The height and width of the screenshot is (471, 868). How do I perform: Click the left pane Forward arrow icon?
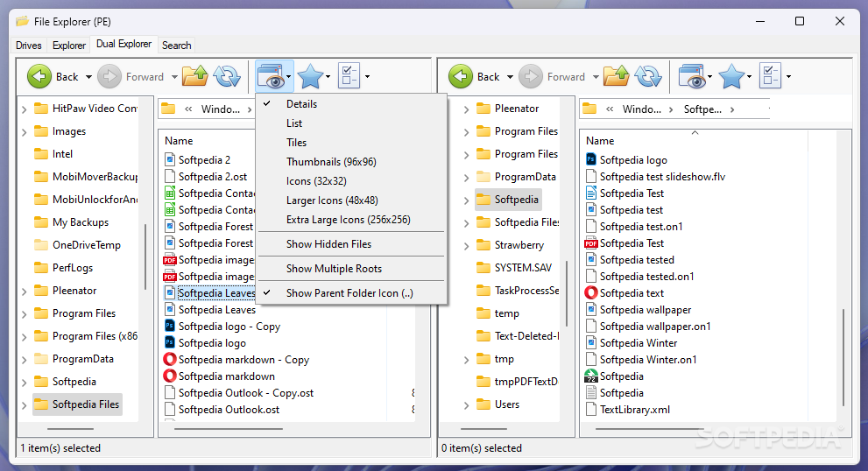click(x=109, y=76)
